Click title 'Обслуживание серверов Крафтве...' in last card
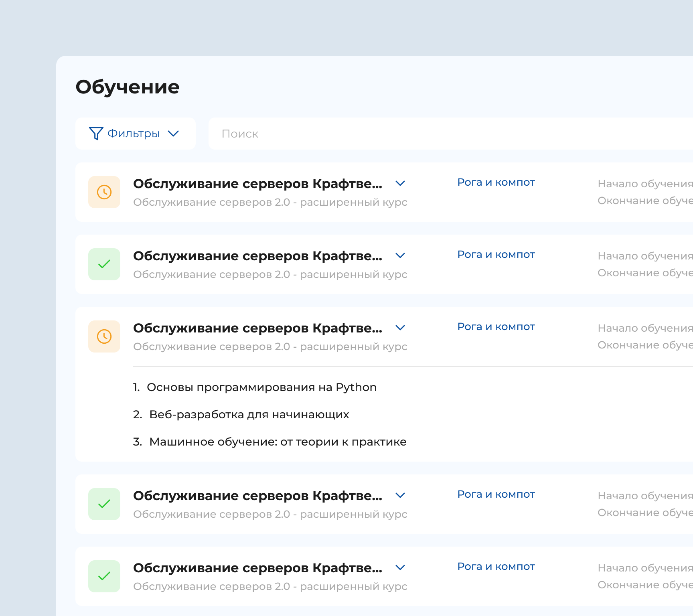This screenshot has height=616, width=693. tap(257, 568)
